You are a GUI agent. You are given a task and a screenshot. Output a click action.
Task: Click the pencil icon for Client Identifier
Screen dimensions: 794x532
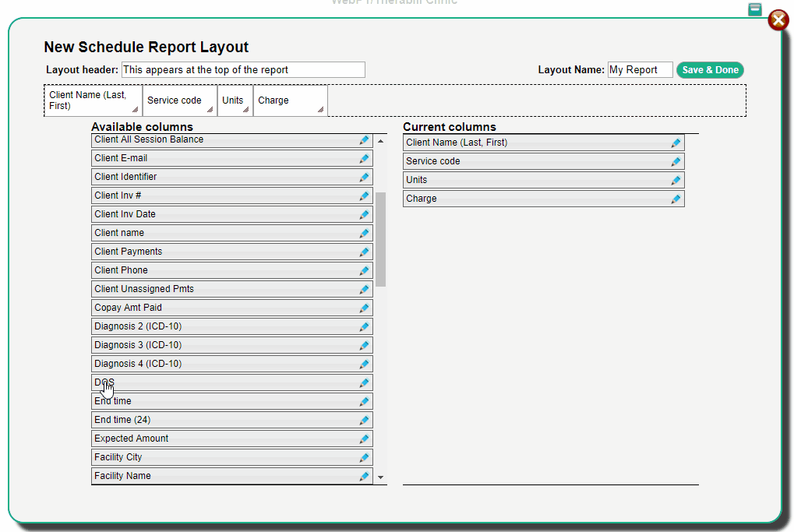(364, 178)
